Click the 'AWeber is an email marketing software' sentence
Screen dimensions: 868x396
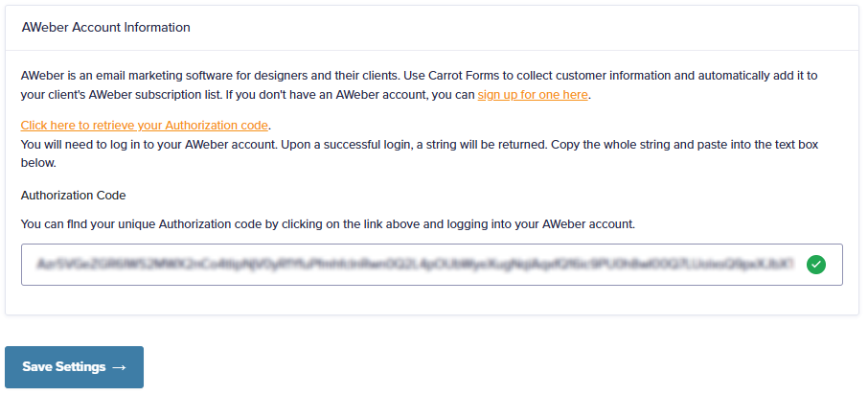pos(209,76)
